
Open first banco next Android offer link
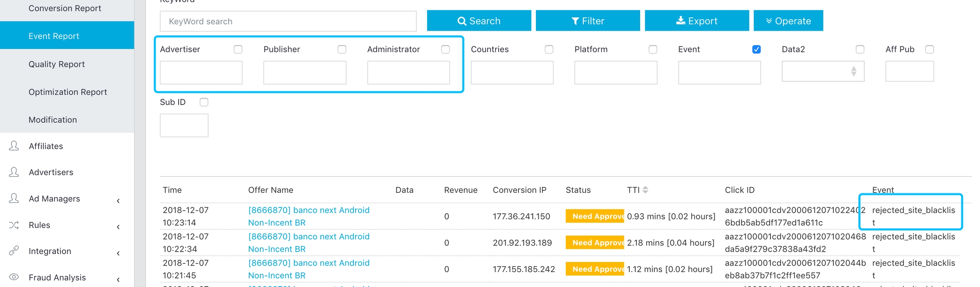coord(308,210)
